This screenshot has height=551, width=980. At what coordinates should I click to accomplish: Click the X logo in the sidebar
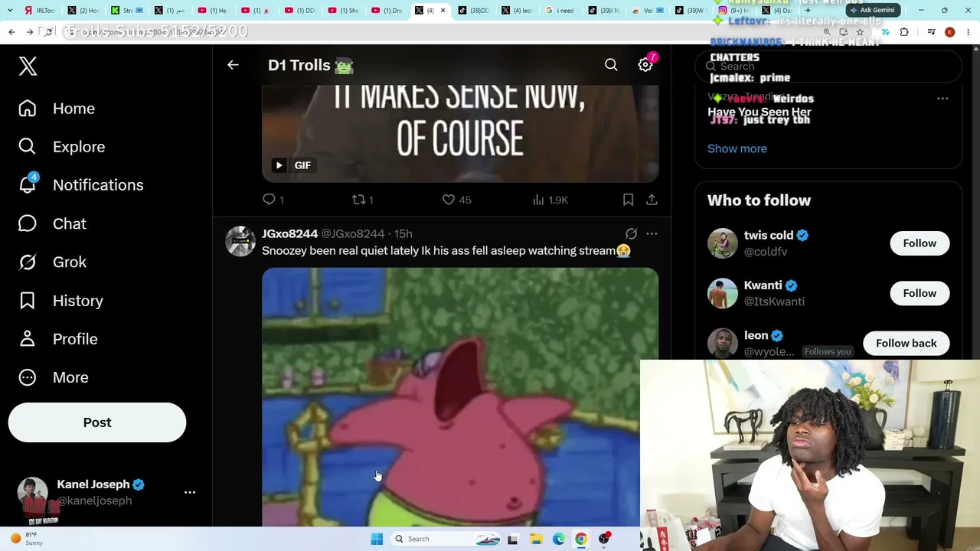pos(28,66)
